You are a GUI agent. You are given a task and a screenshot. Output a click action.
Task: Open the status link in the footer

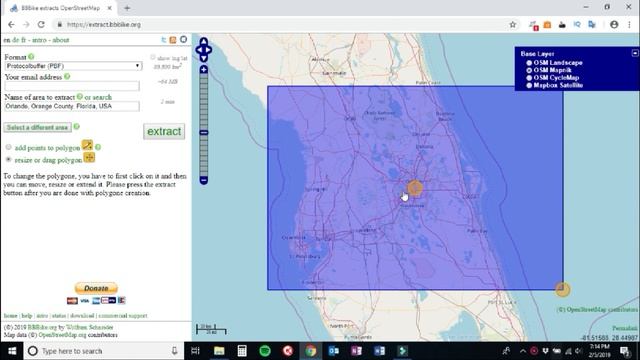(58, 316)
